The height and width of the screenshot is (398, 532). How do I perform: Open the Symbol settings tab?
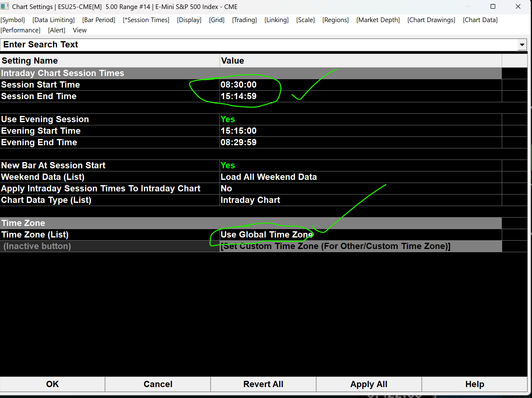point(13,20)
